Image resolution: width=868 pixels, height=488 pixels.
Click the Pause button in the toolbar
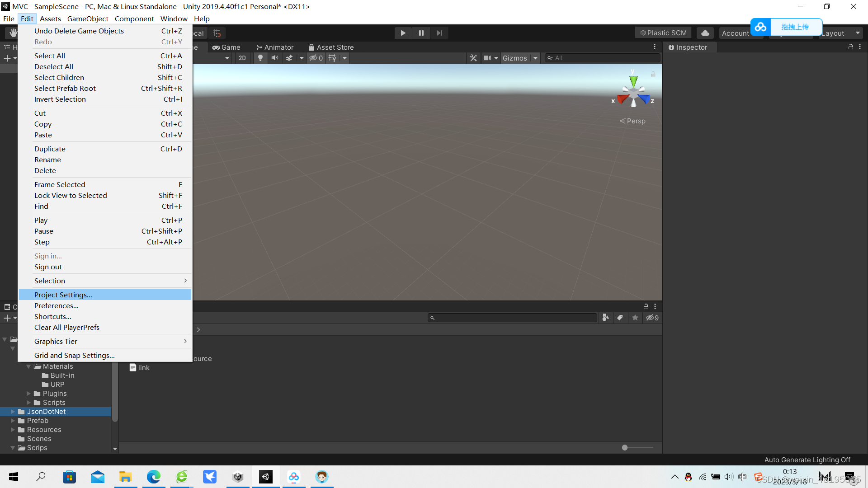coord(421,33)
